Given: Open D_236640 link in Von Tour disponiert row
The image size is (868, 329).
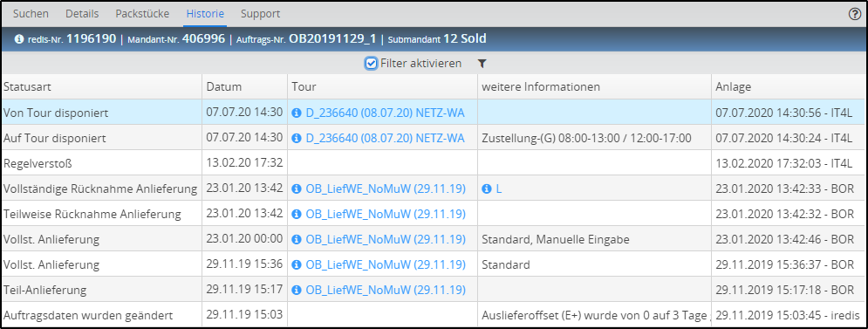Looking at the screenshot, I should click(x=386, y=113).
